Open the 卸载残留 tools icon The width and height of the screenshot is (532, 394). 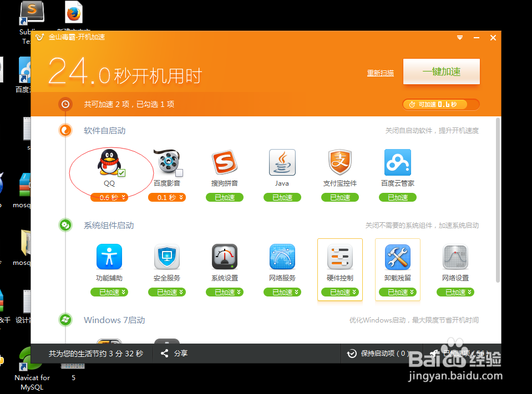pos(398,257)
